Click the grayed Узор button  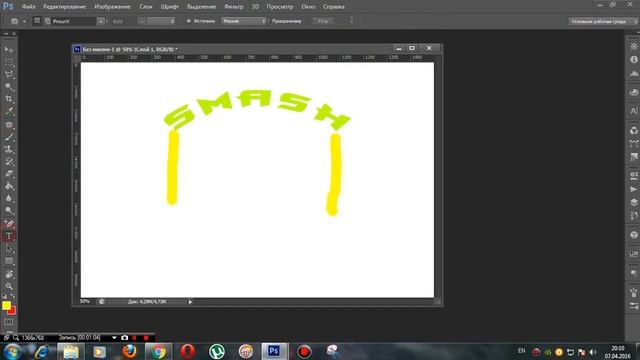click(323, 21)
